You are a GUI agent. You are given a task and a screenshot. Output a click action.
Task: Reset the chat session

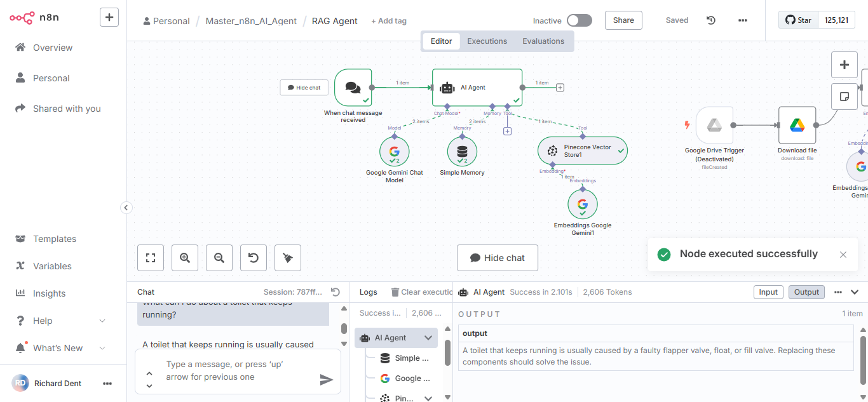pos(336,292)
